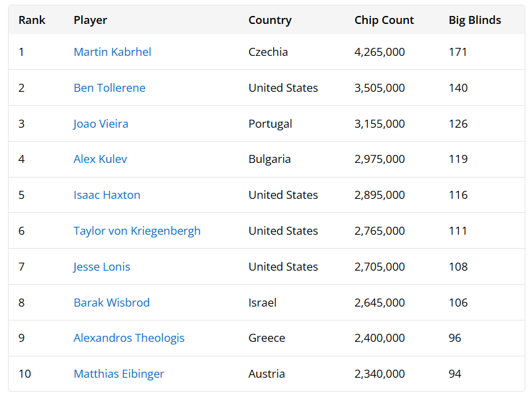This screenshot has height=395, width=532.
Task: Click the Chip Count column header
Action: coord(384,21)
